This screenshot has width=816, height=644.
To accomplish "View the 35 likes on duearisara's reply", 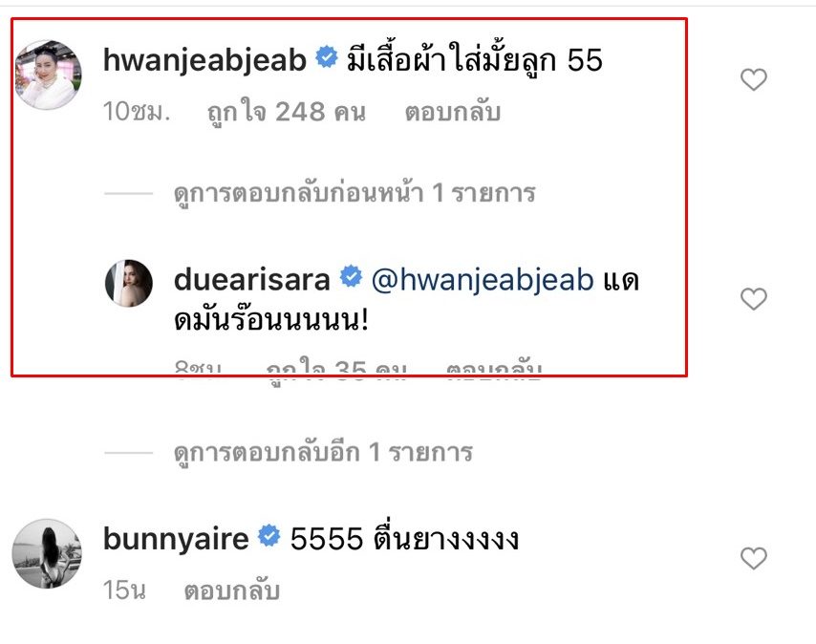I will pos(336,368).
